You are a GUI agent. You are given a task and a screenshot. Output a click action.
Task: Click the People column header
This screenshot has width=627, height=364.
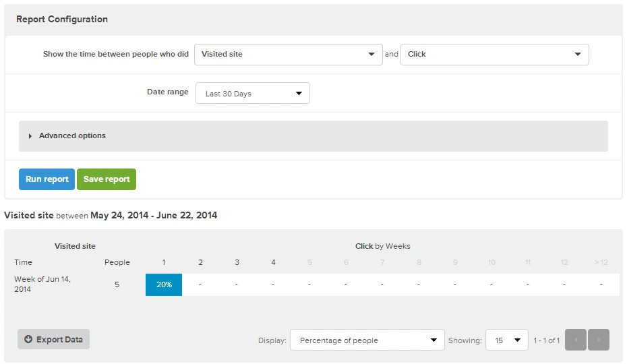(x=117, y=262)
